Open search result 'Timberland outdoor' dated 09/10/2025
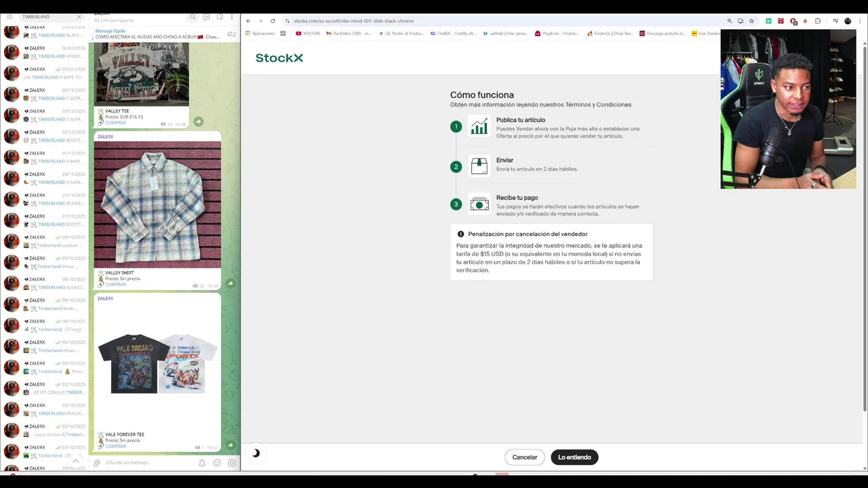Image resolution: width=868 pixels, height=488 pixels. (x=44, y=241)
